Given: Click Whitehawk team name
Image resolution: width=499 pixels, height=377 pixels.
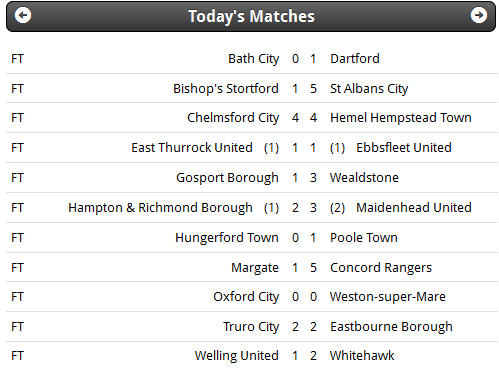Looking at the screenshot, I should click(362, 356).
